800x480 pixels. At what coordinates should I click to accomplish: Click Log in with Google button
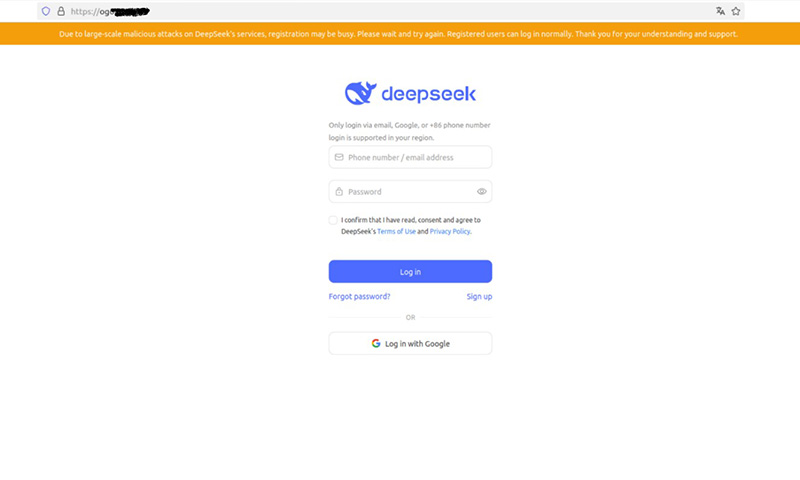coord(410,343)
